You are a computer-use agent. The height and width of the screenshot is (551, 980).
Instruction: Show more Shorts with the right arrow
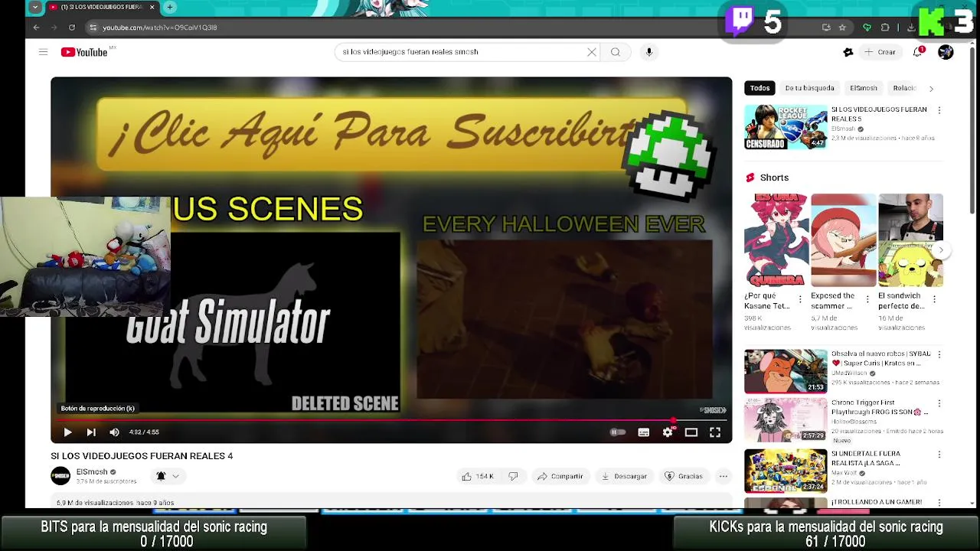point(942,249)
